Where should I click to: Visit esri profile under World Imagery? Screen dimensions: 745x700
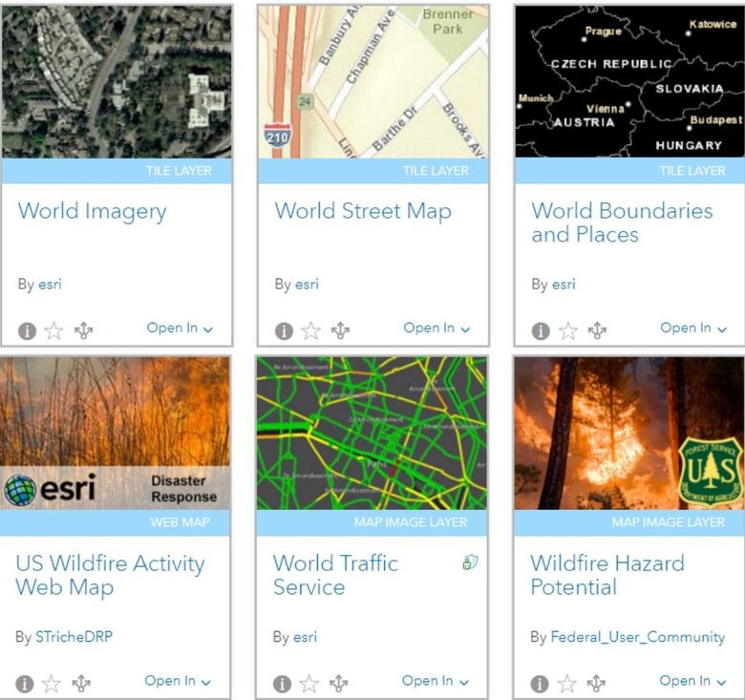tap(50, 284)
